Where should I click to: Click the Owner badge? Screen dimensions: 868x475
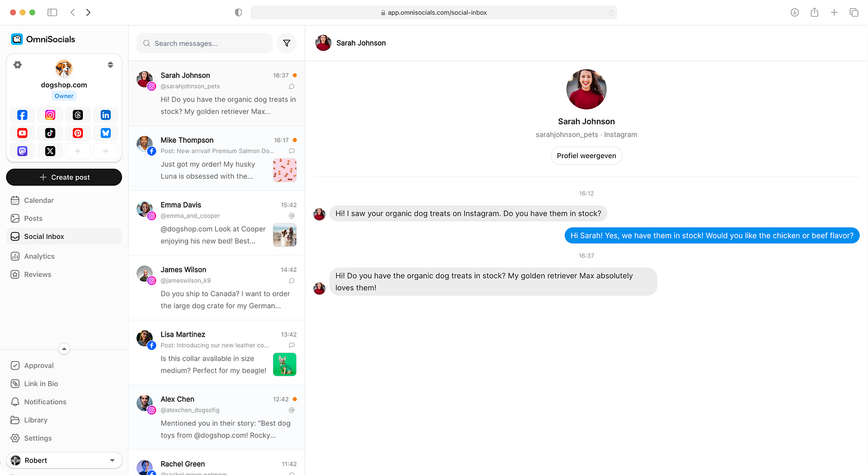tap(64, 96)
